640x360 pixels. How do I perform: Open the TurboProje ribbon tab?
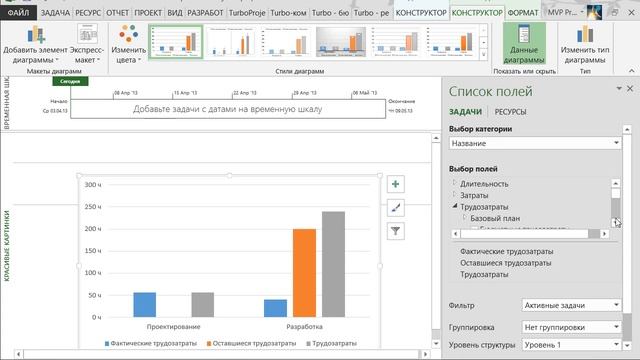(x=247, y=13)
